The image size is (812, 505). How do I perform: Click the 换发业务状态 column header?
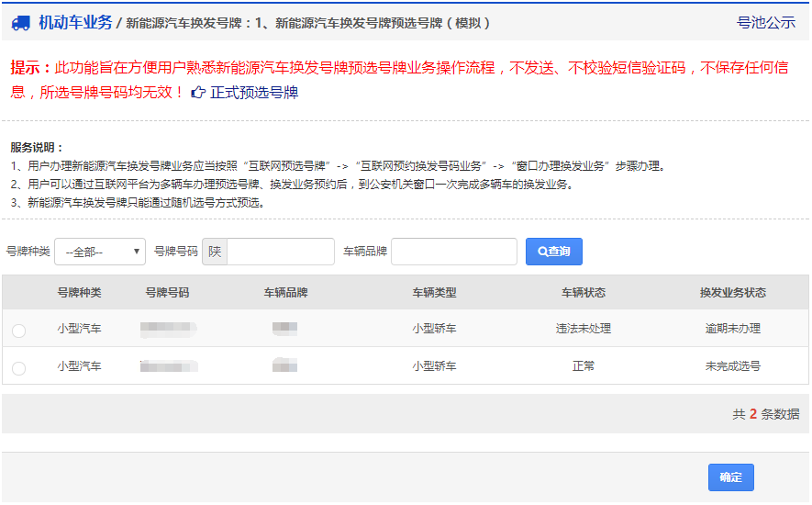732,293
